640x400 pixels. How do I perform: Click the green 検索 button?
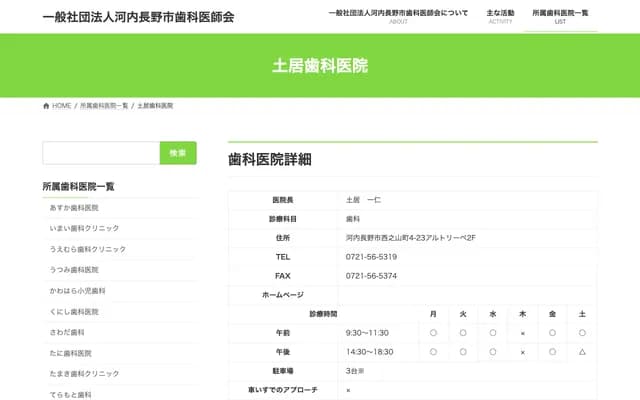point(178,153)
